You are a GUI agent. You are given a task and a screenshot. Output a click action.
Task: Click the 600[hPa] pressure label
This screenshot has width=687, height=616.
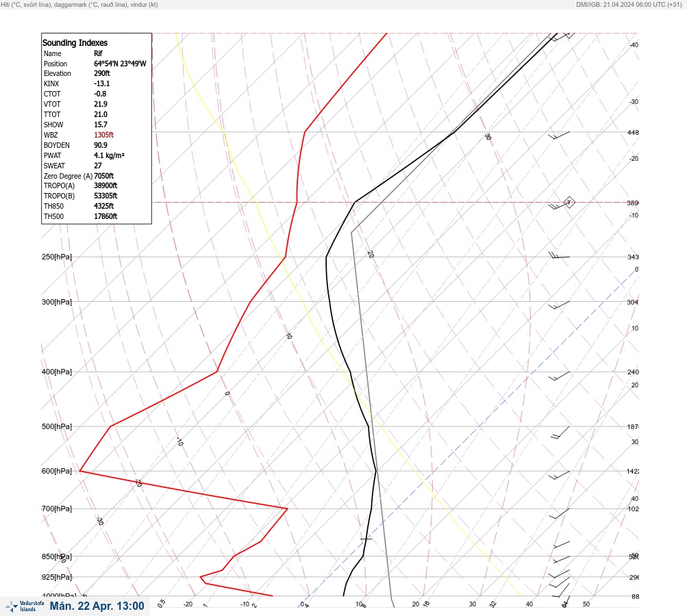[x=57, y=472]
